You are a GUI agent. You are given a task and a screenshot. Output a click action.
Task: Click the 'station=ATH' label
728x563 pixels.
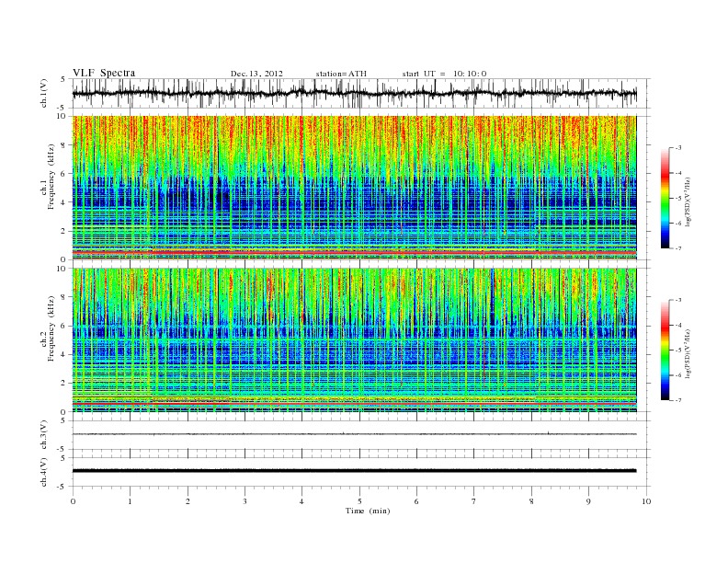point(341,74)
